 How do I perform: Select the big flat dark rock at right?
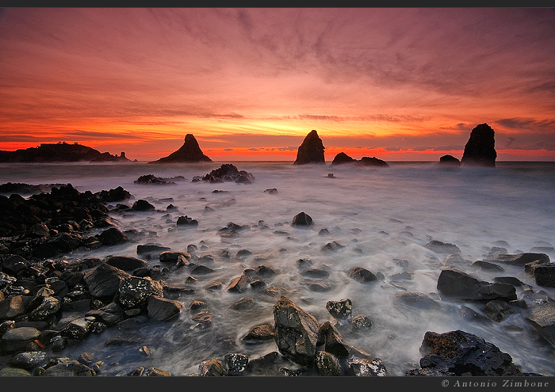[472, 285]
